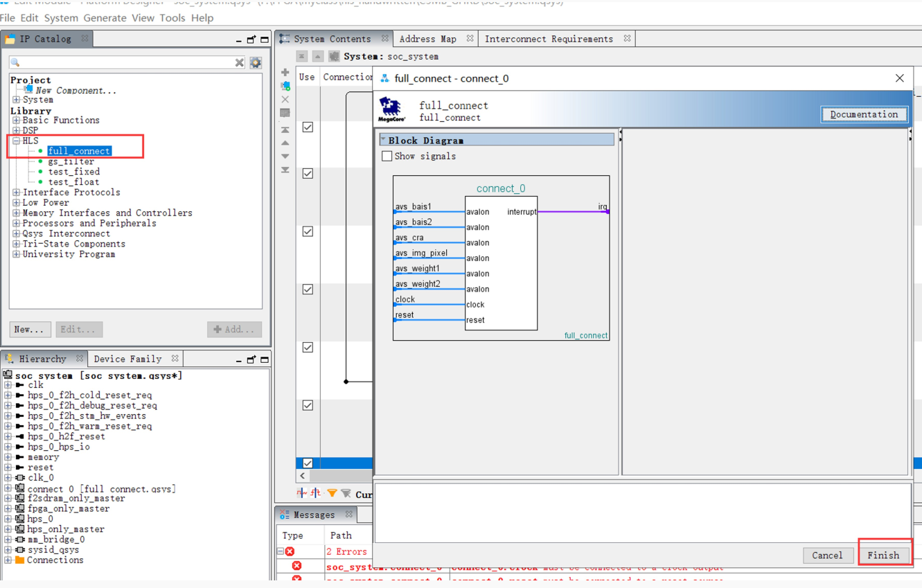Click the first red-blue connection display icon
Screen dimensions: 922x588
[x=301, y=493]
